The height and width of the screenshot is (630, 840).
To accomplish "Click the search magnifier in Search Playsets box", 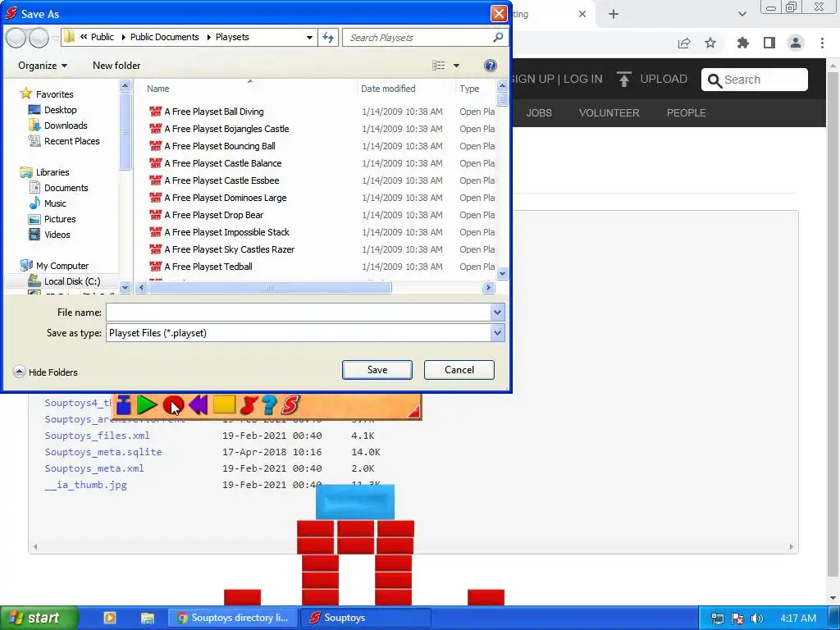I will pos(498,37).
